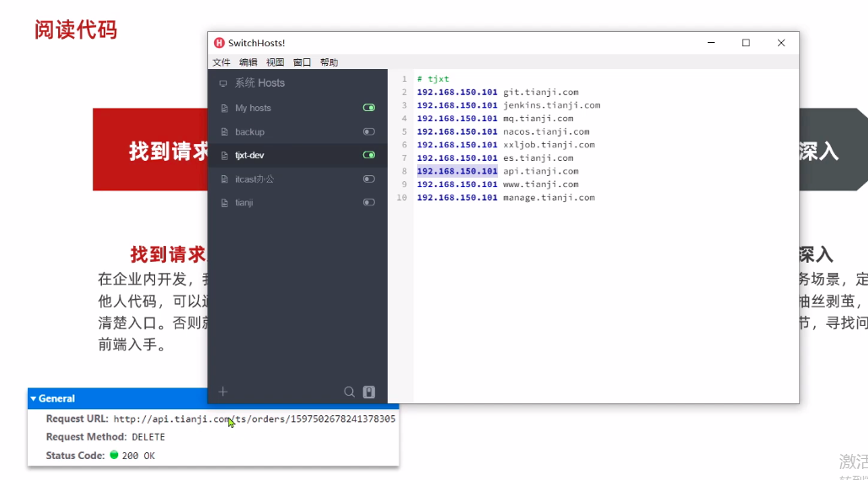Image resolution: width=868 pixels, height=480 pixels.
Task: Click www.tianji.com in the editor
Action: pyautogui.click(x=541, y=184)
